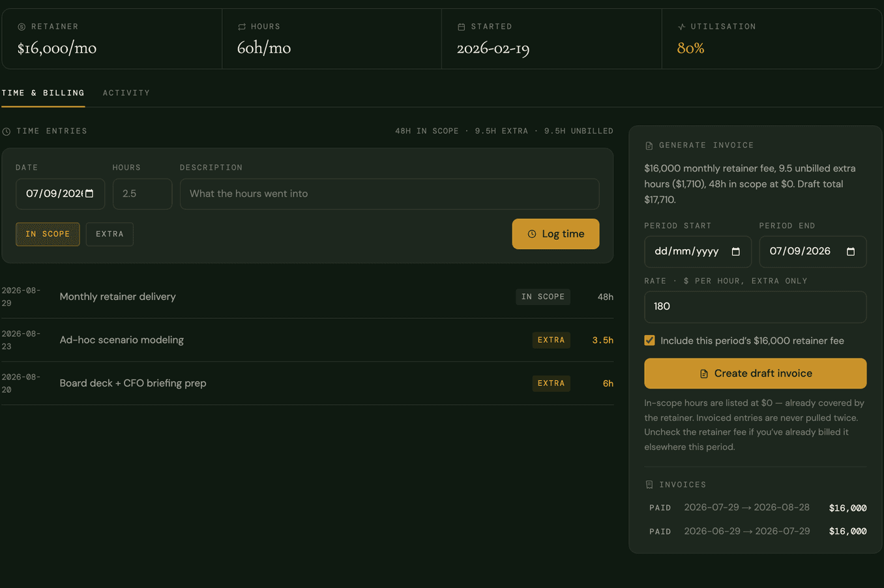Focus the rate per hour field
Image resolution: width=884 pixels, height=588 pixels.
(756, 307)
